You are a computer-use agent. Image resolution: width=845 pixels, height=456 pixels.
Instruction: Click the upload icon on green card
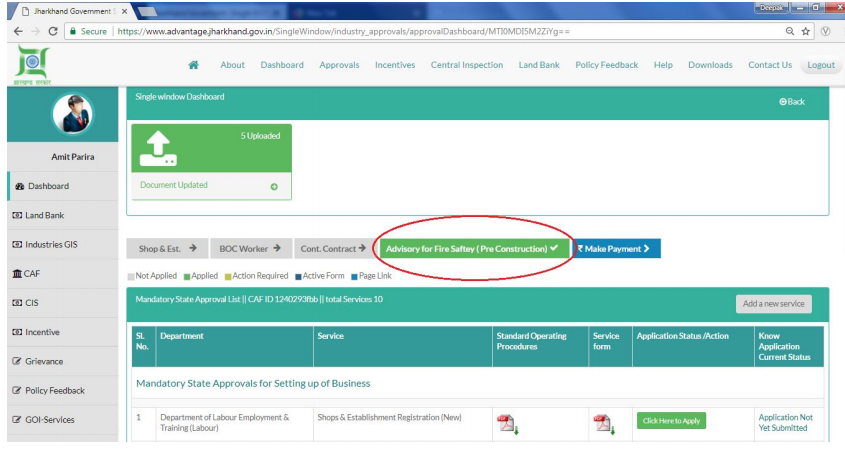(158, 148)
